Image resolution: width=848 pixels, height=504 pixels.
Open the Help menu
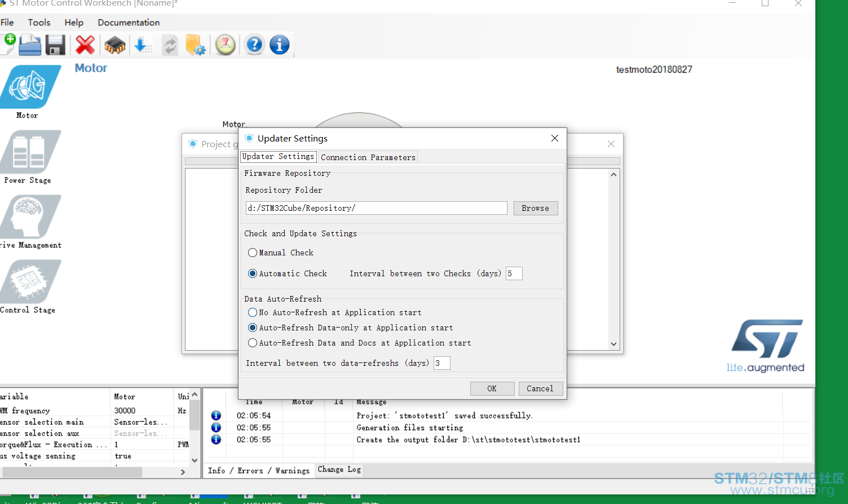(74, 23)
